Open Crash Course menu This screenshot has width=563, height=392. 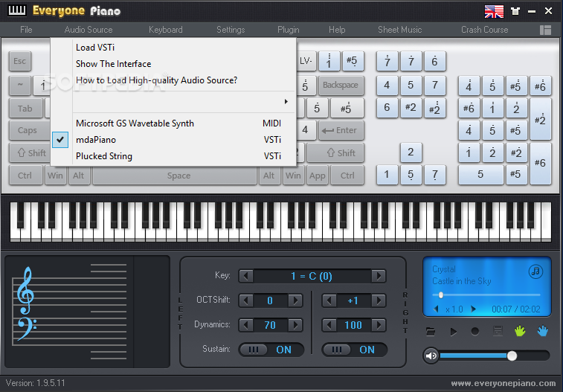[x=484, y=30]
